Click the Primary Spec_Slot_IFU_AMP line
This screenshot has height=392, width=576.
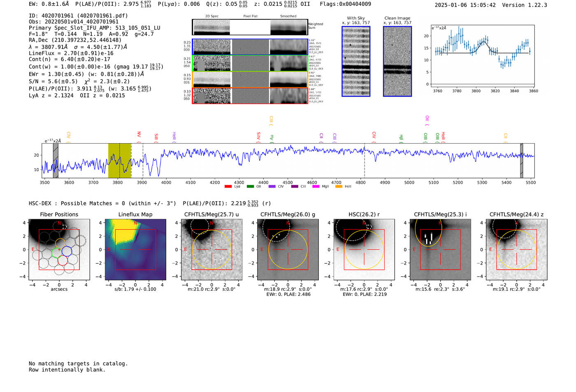tap(95, 28)
